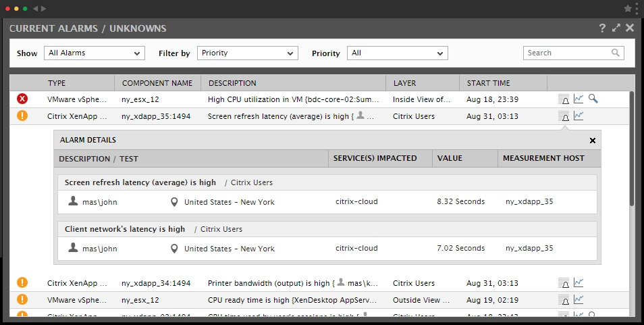Screen dimensions: 644x325
Task: Sort by COMPONENT NAME column header
Action: (x=157, y=83)
